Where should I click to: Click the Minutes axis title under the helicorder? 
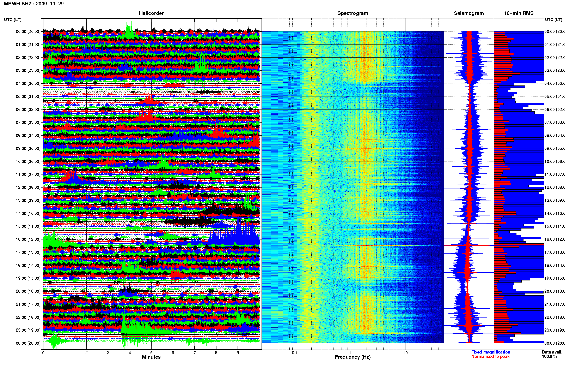(151, 357)
